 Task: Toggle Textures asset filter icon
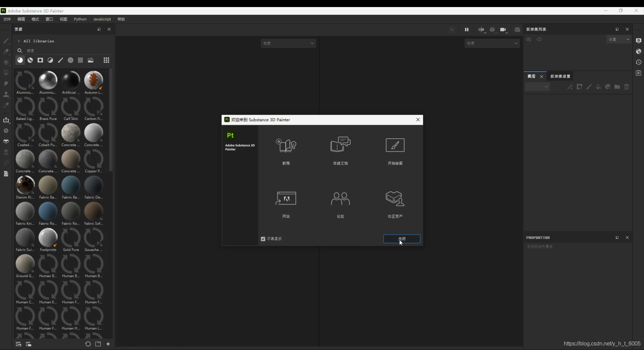point(80,60)
